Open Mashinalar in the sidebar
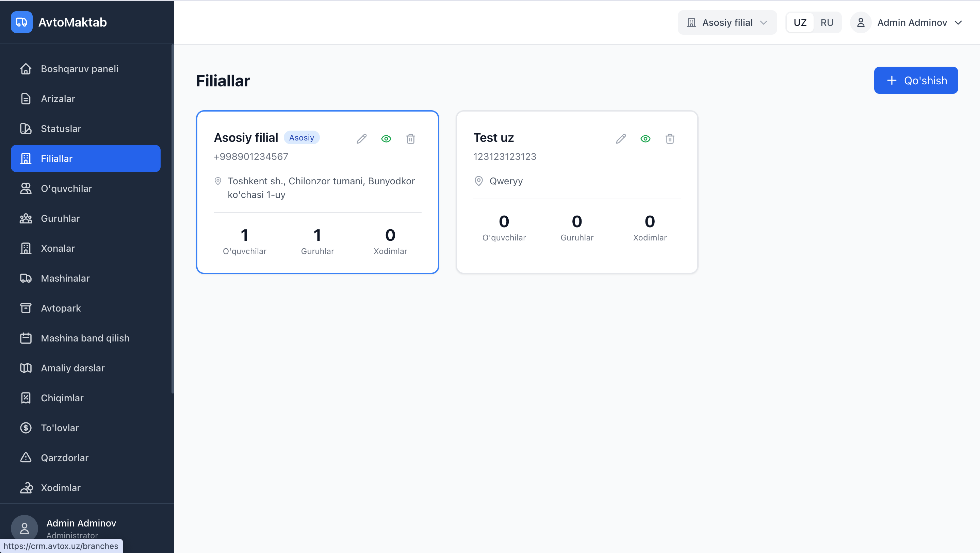Viewport: 980px width, 553px height. (65, 278)
